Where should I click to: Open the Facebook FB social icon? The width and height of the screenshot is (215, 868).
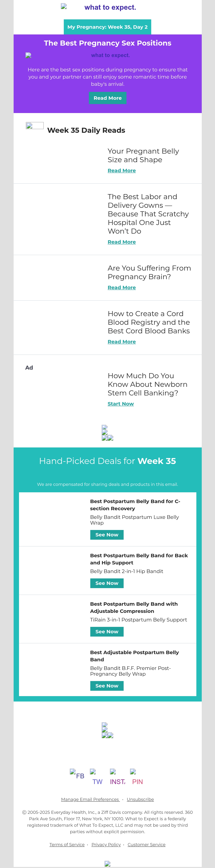coord(77,774)
